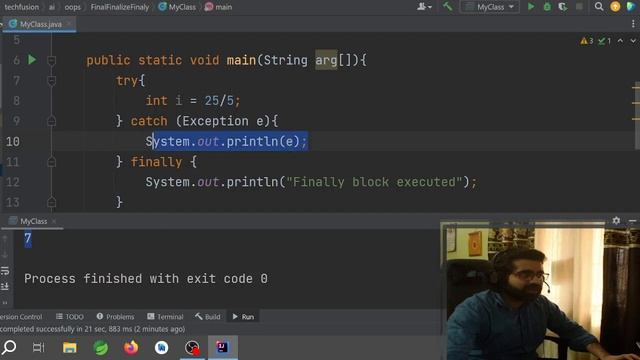Toggle the Run tool window button

click(243, 317)
